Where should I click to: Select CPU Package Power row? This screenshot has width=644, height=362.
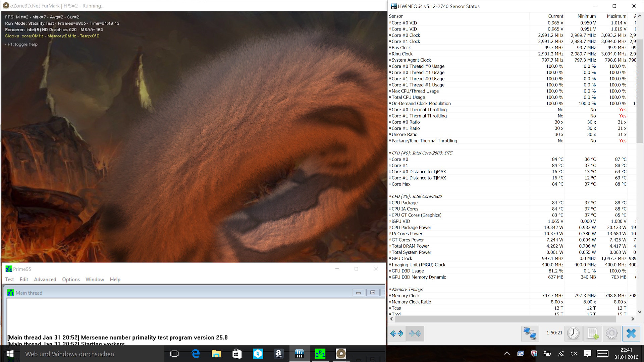point(512,228)
